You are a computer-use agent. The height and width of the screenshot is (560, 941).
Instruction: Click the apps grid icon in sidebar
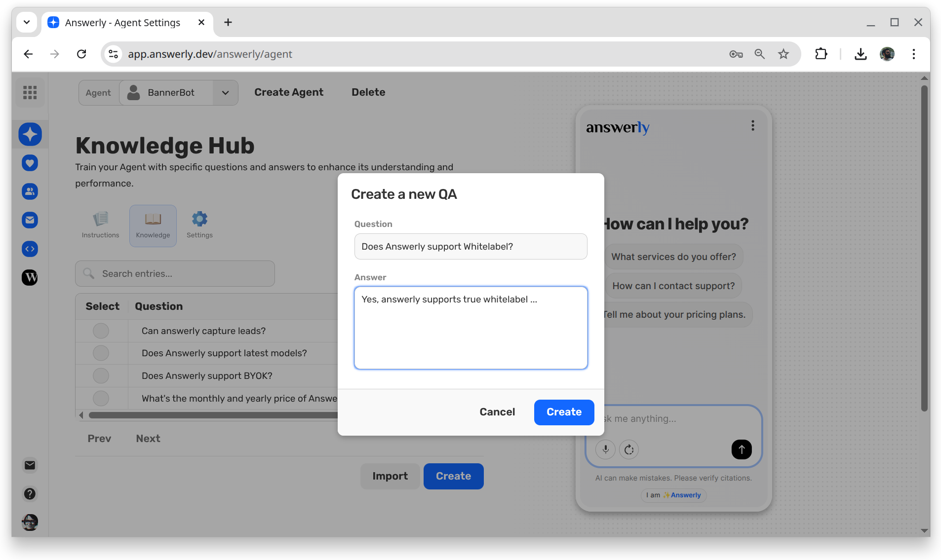[30, 92]
